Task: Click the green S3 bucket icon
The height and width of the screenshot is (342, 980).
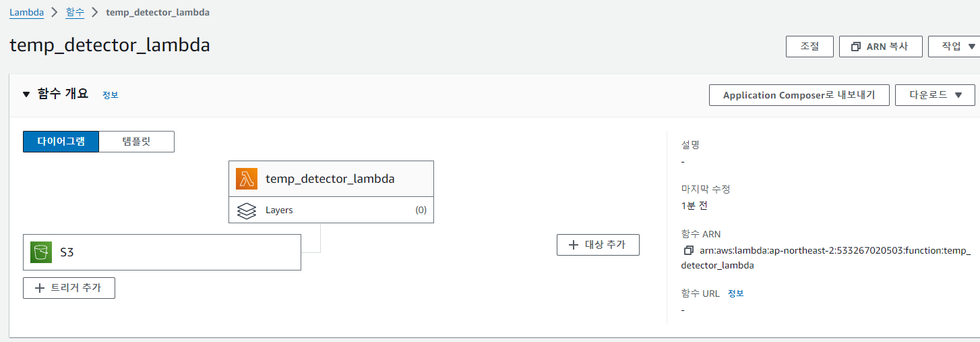Action: coord(41,252)
